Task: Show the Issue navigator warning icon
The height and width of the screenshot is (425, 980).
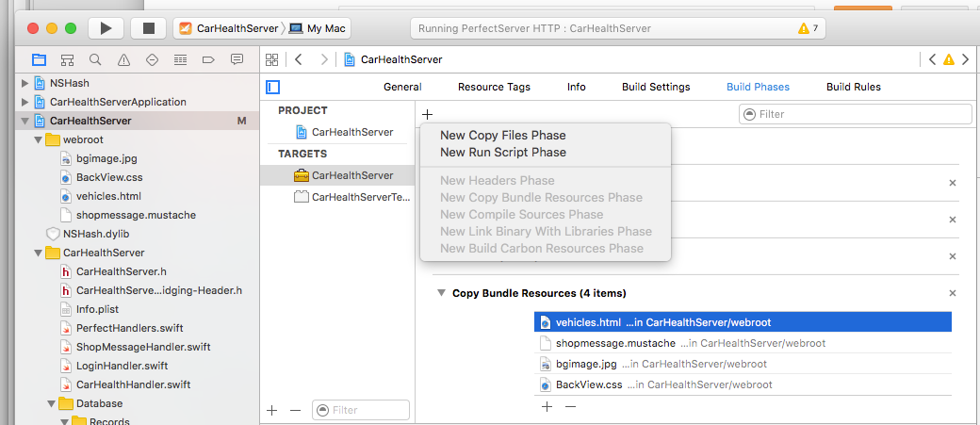Action: click(123, 60)
